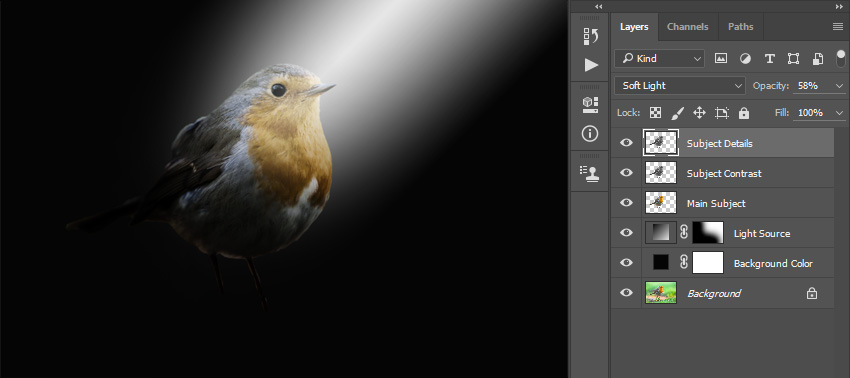Select the Light Source gradient thumbnail
The image size is (850, 378).
coord(661,233)
